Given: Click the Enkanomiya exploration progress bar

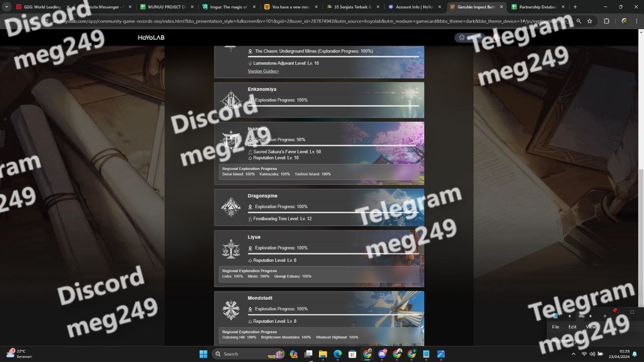Looking at the screenshot, I should (x=334, y=106).
